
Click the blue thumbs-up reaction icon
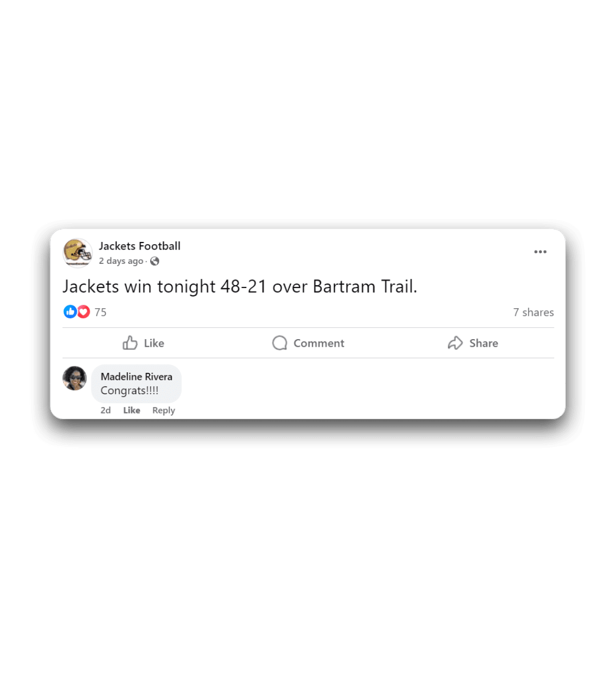[x=70, y=312]
